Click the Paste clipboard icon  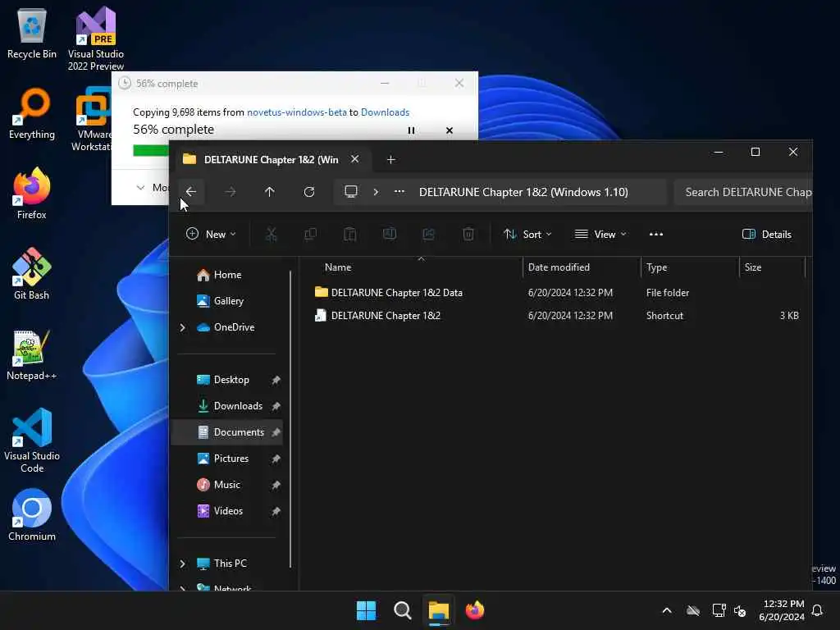tap(349, 234)
